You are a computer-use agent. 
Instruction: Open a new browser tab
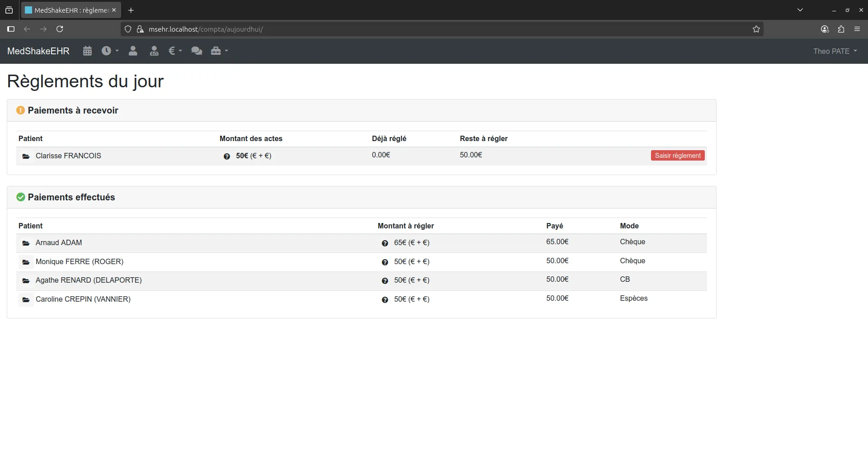(x=131, y=10)
